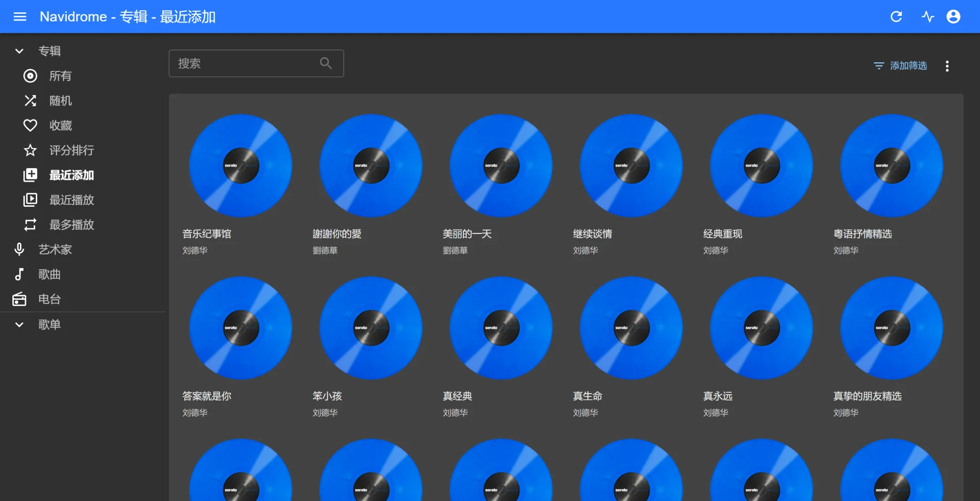Viewport: 980px width, 501px height.
Task: Open the three-dot more options menu
Action: click(947, 66)
